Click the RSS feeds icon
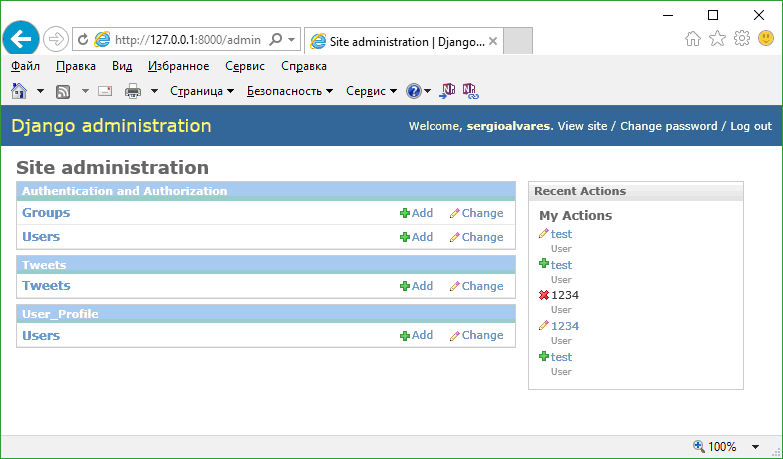 (63, 91)
